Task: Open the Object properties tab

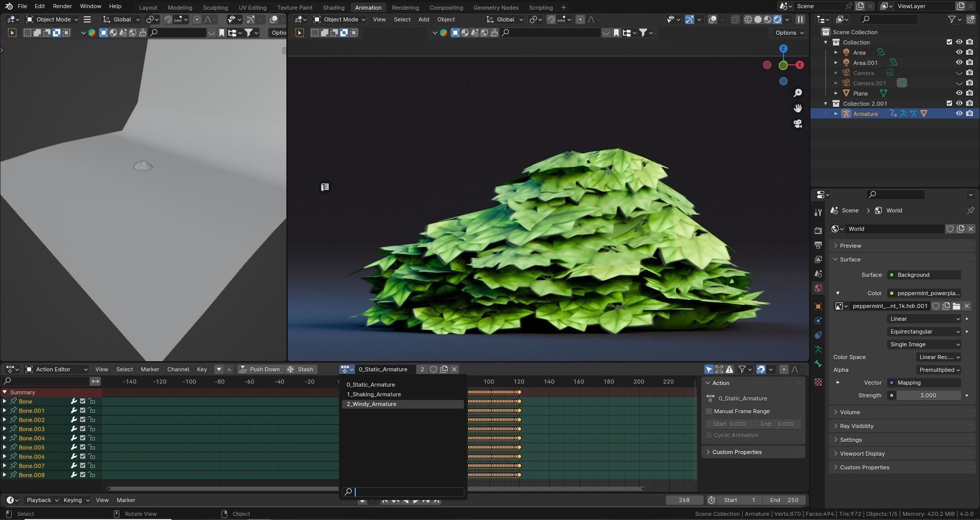Action: click(818, 306)
